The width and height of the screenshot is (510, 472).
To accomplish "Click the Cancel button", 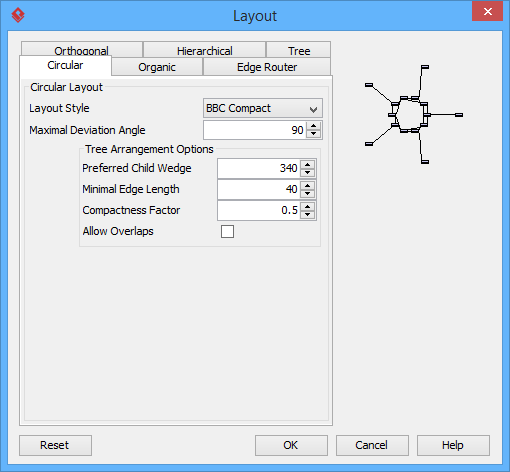I will [372, 445].
